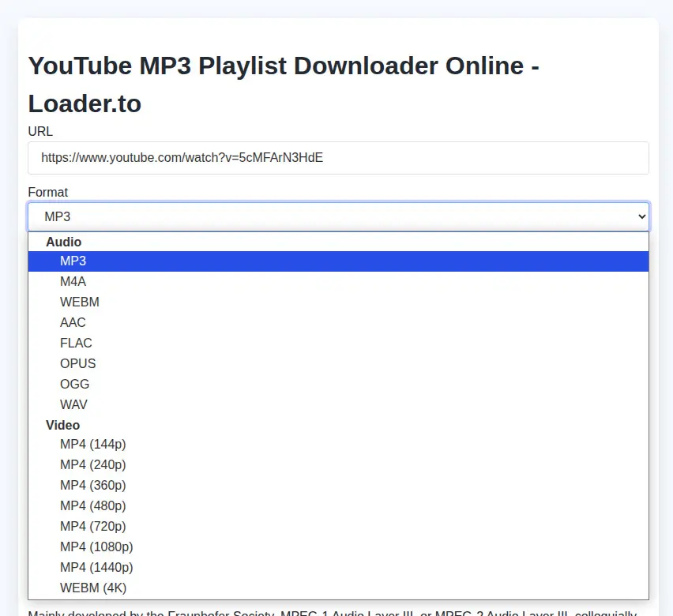Choose MP4 (720p) video quality
Image resolution: width=673 pixels, height=616 pixels.
click(x=338, y=526)
